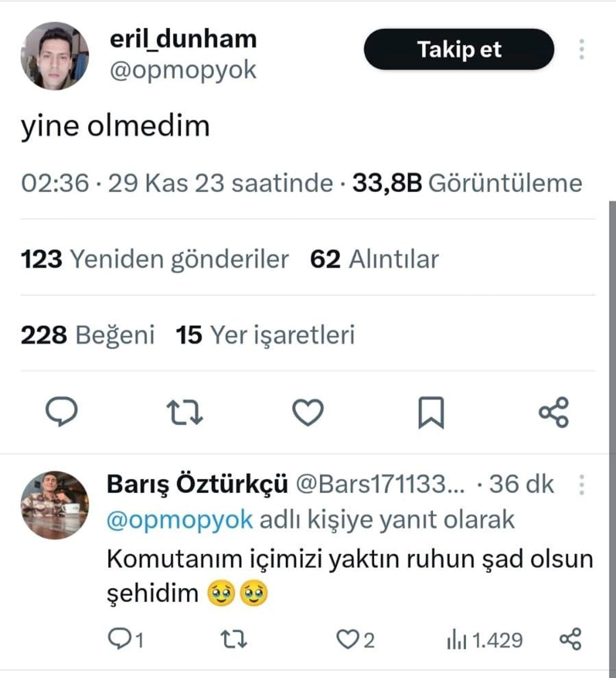Image resolution: width=616 pixels, height=678 pixels.
Task: Repost Barış Öztürkçü's reply
Action: click(x=234, y=639)
